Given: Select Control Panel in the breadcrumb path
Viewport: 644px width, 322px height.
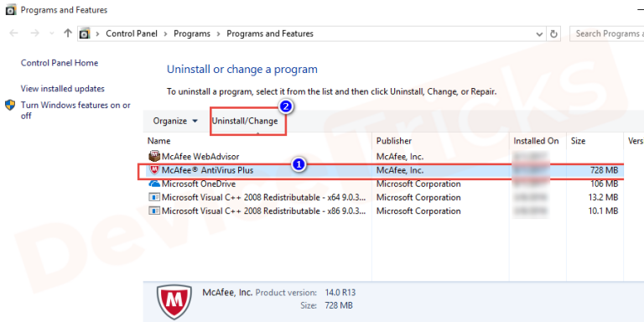Looking at the screenshot, I should click(132, 34).
